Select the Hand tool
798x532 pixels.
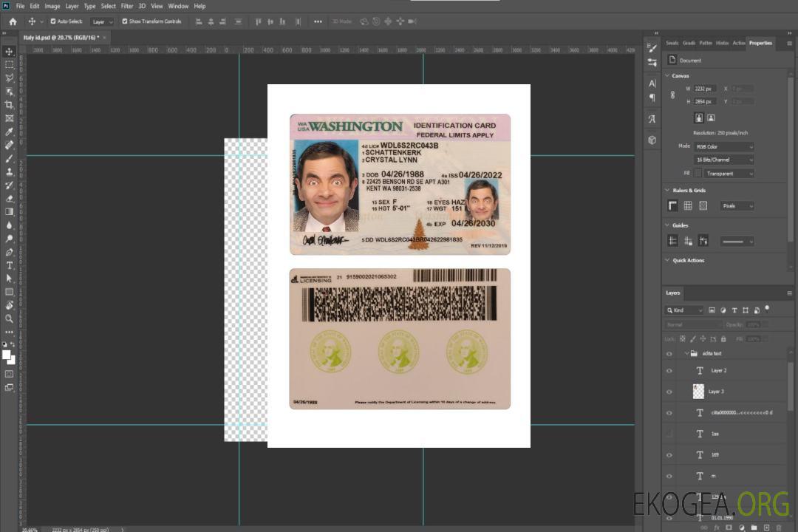click(10, 305)
